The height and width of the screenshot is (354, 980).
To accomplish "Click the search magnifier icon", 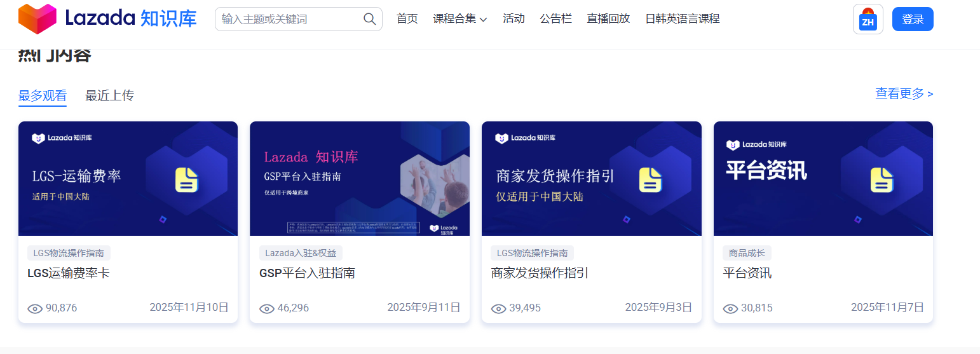I will [x=370, y=19].
